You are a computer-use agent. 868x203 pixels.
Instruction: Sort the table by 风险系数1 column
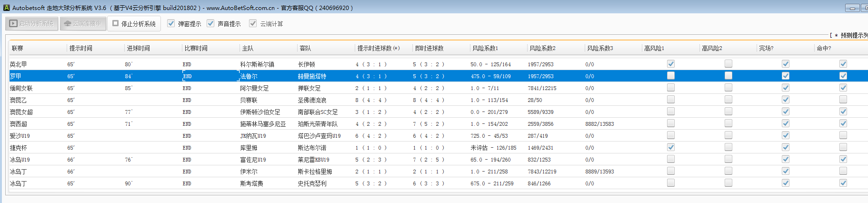point(485,48)
